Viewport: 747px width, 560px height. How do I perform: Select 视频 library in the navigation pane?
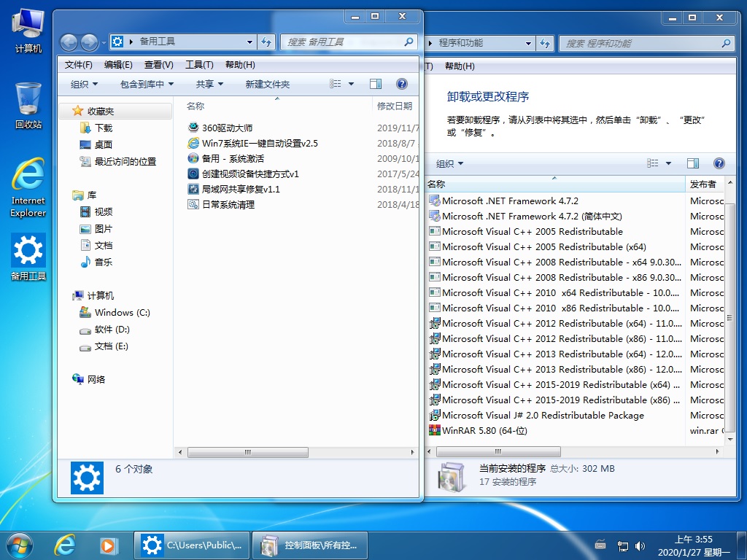104,212
